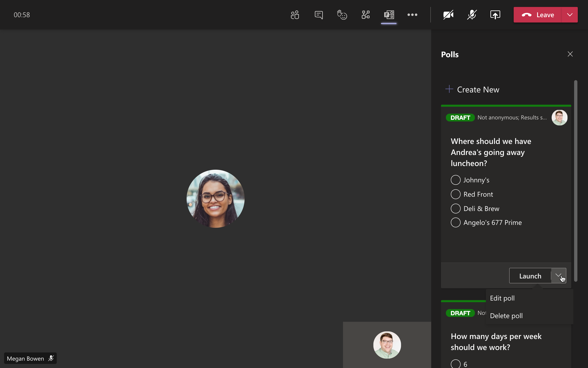Click the muted mic icon by Megan Bowen
588x368 pixels.
[x=51, y=358]
